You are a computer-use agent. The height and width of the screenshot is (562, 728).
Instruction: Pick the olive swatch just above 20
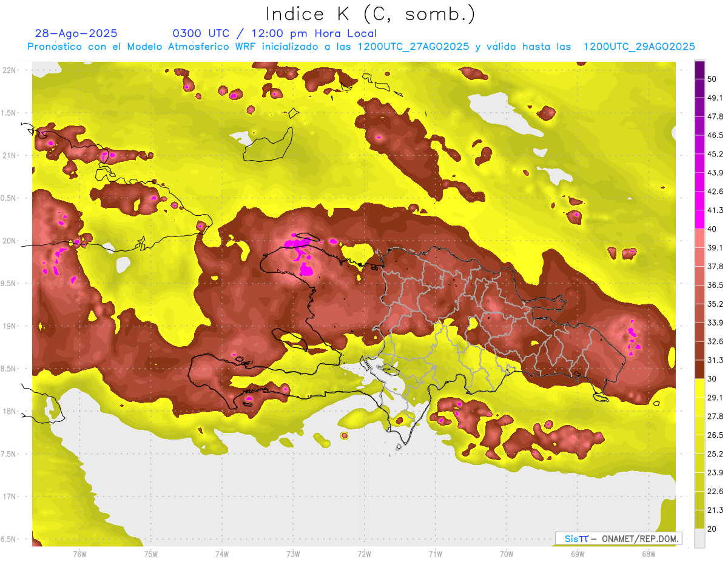tap(699, 519)
